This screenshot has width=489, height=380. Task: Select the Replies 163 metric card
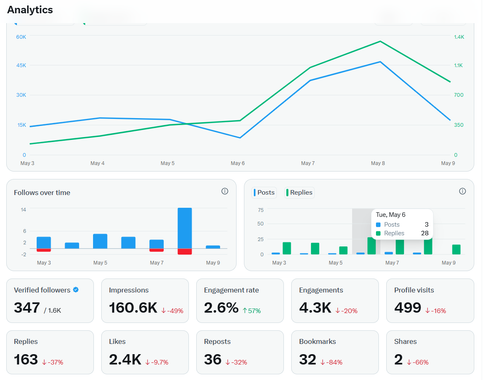click(50, 352)
